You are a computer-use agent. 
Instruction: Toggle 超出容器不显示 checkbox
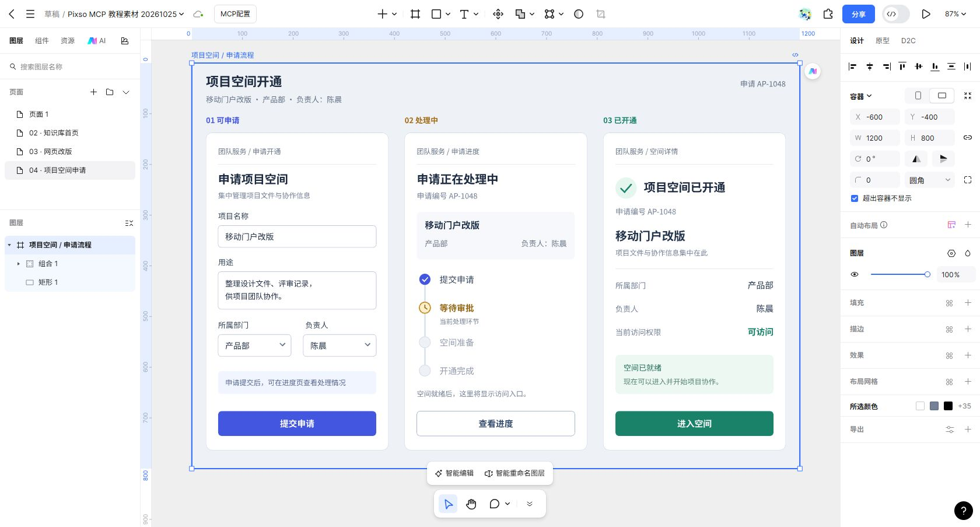click(x=855, y=198)
